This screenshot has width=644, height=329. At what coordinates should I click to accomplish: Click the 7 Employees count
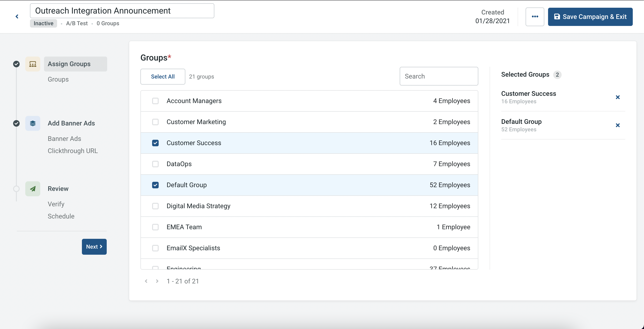pos(451,164)
